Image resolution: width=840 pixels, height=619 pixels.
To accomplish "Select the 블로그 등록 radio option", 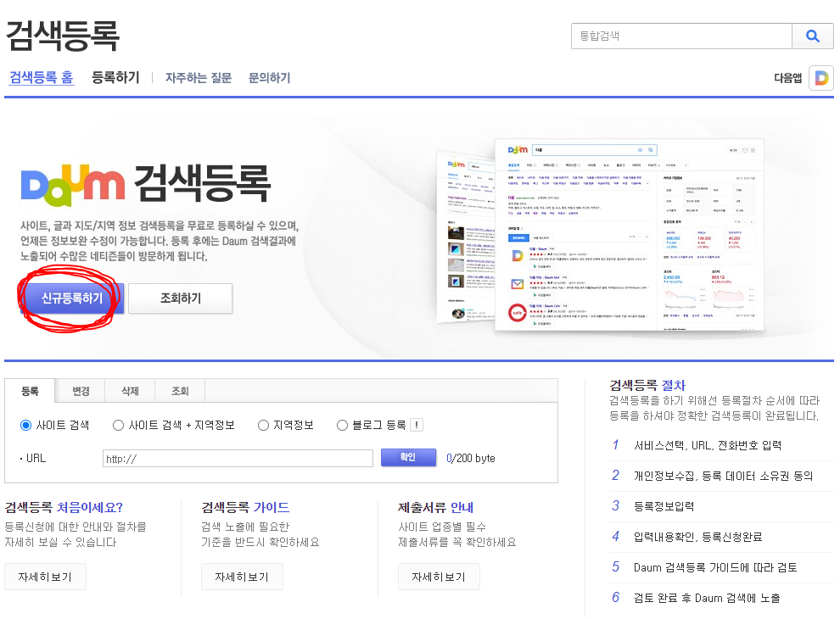I will point(342,425).
